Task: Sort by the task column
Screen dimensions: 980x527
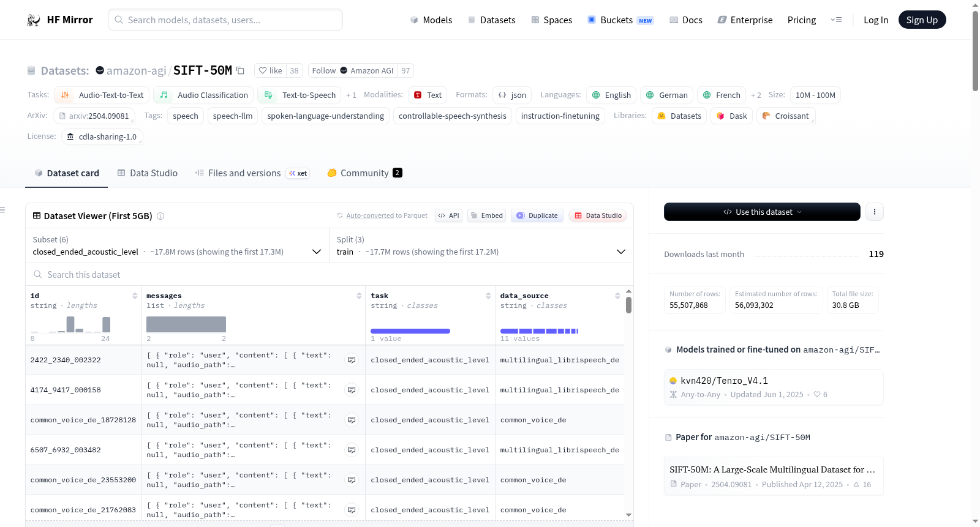Action: [488, 296]
